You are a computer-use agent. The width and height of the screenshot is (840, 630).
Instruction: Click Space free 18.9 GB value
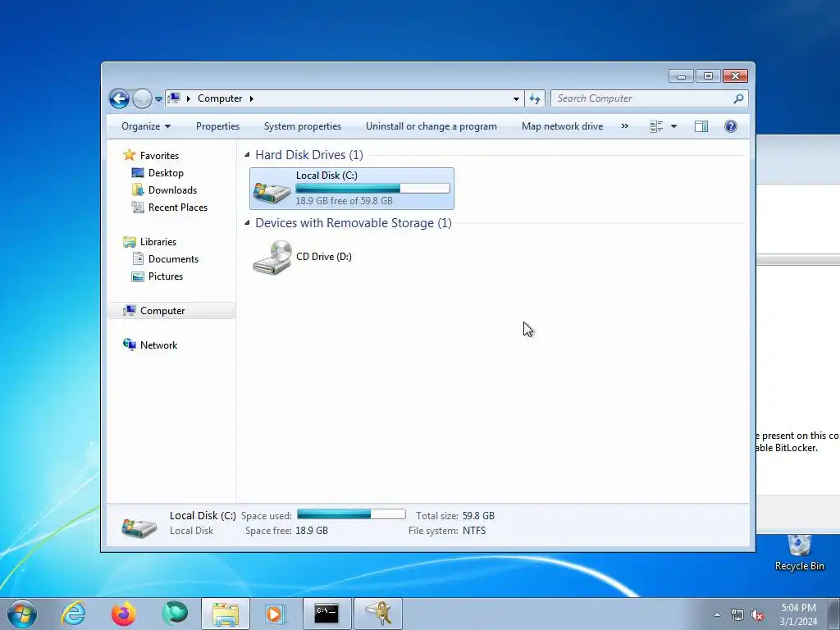(311, 531)
